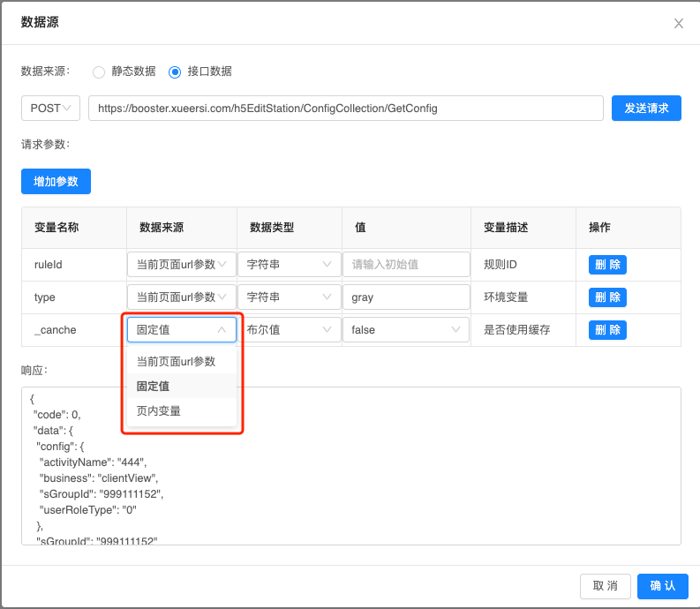Select the 接口数据 radio option
The image size is (700, 609).
coord(175,71)
